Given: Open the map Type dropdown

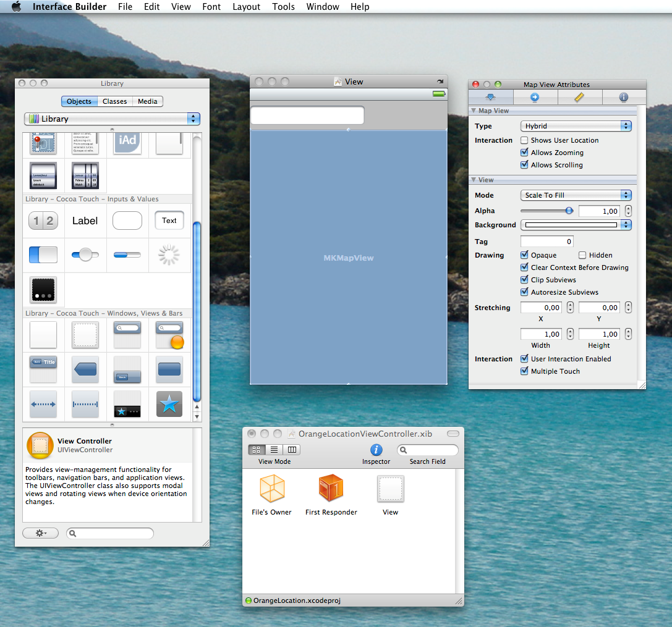Looking at the screenshot, I should (x=576, y=126).
